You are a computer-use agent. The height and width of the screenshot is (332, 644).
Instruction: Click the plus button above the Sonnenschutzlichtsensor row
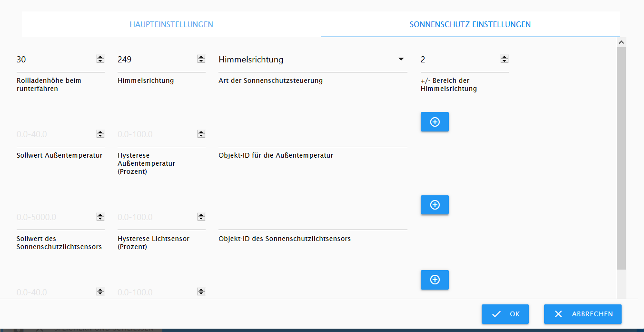(435, 205)
